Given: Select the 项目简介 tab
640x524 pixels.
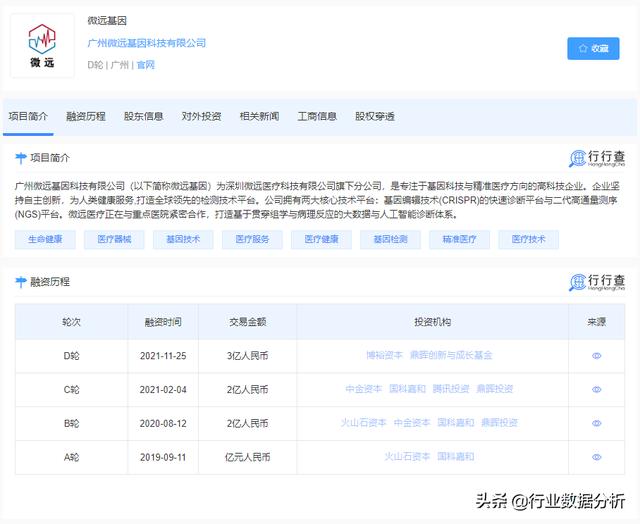Looking at the screenshot, I should coord(28,116).
